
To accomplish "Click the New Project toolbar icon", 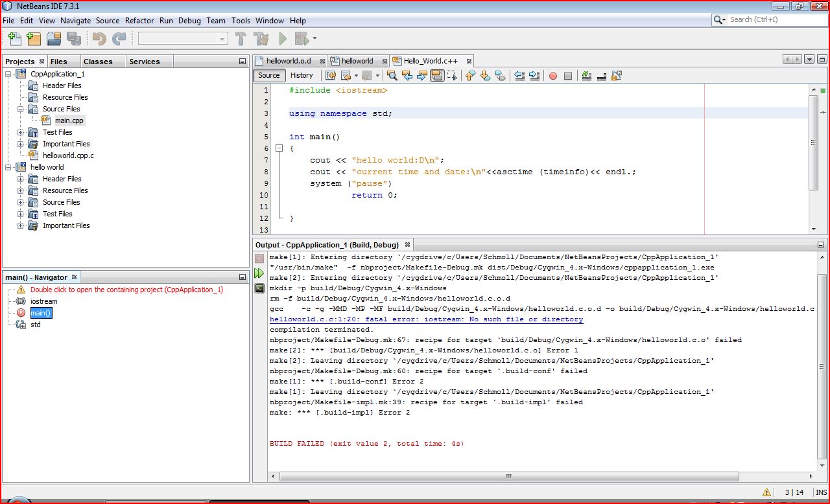I will [34, 39].
